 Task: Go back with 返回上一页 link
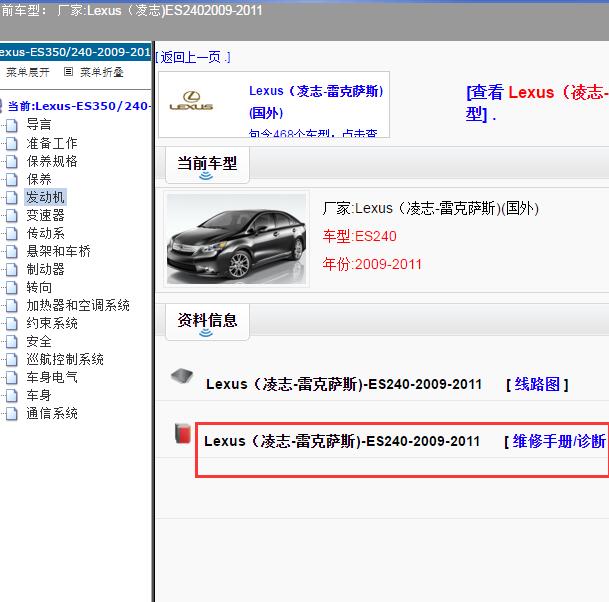(x=193, y=57)
